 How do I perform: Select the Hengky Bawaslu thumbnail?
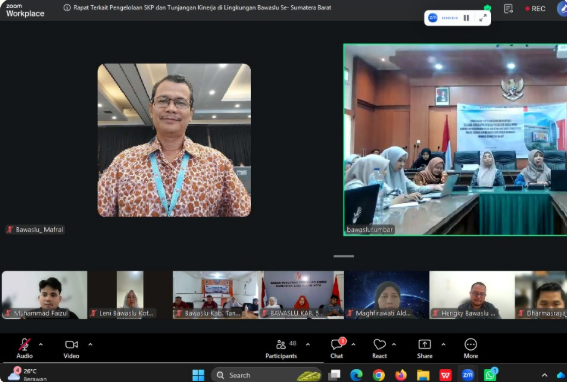click(472, 295)
